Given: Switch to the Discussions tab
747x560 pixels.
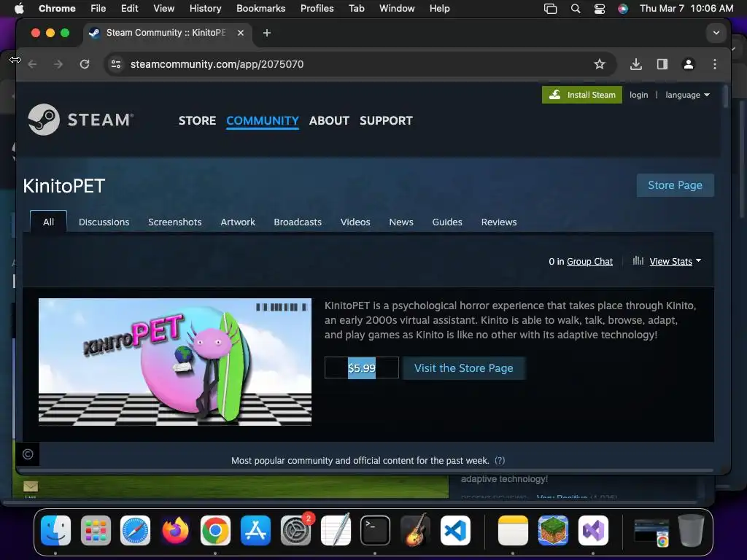Looking at the screenshot, I should coord(104,222).
